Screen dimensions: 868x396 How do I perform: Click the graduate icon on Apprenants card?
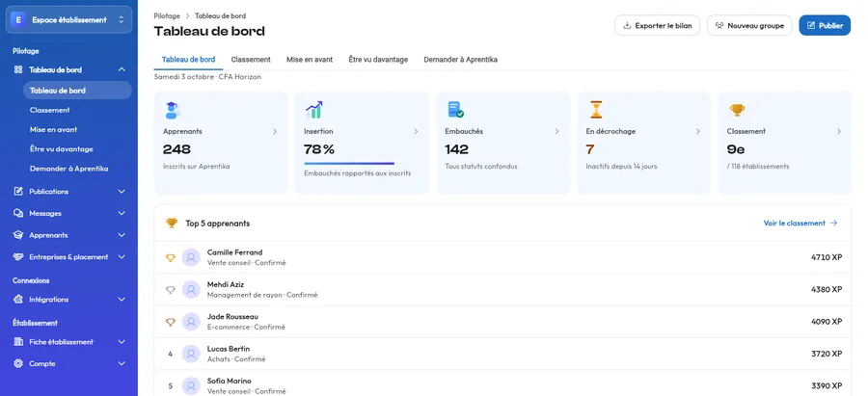point(173,110)
